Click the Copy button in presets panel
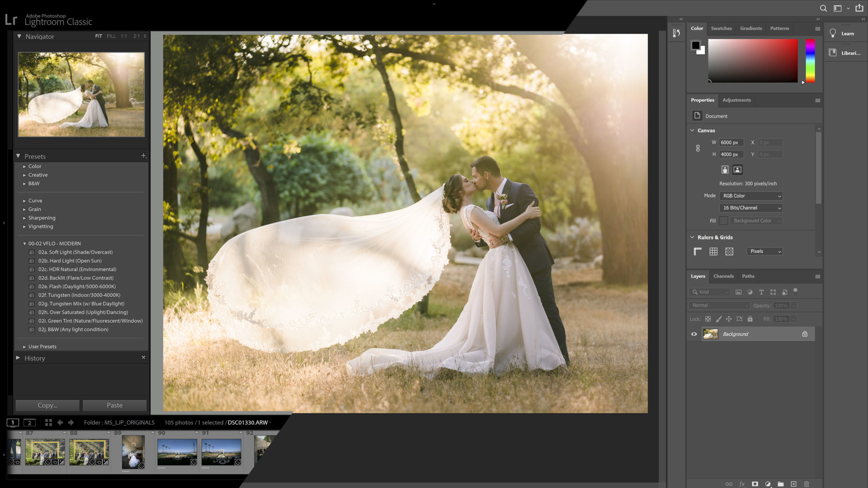Viewport: 868px width, 488px height. point(47,405)
